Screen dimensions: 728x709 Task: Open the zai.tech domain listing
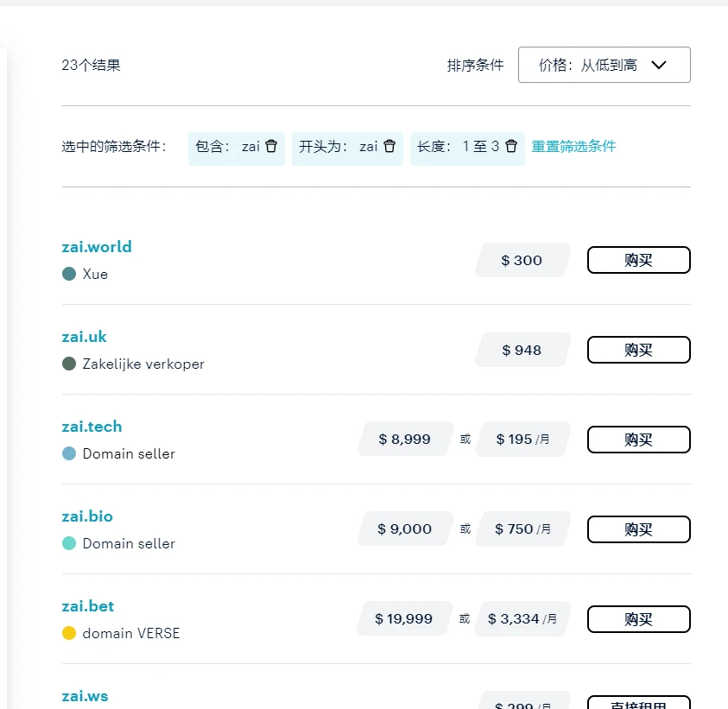[x=92, y=427]
